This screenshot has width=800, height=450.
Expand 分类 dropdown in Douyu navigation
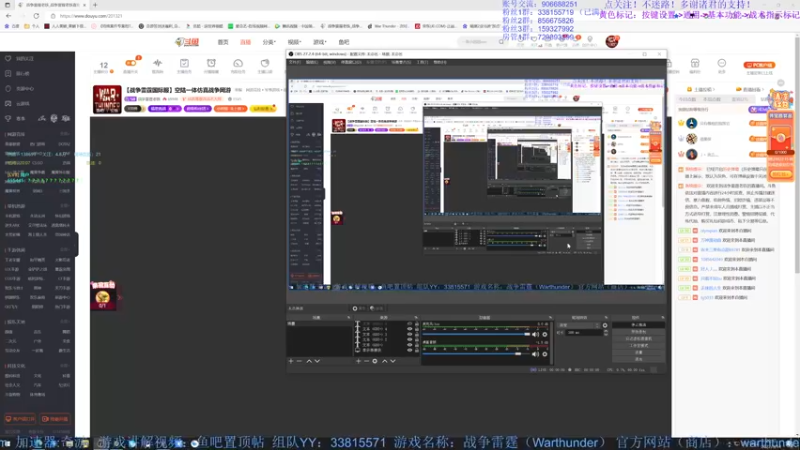[269, 42]
